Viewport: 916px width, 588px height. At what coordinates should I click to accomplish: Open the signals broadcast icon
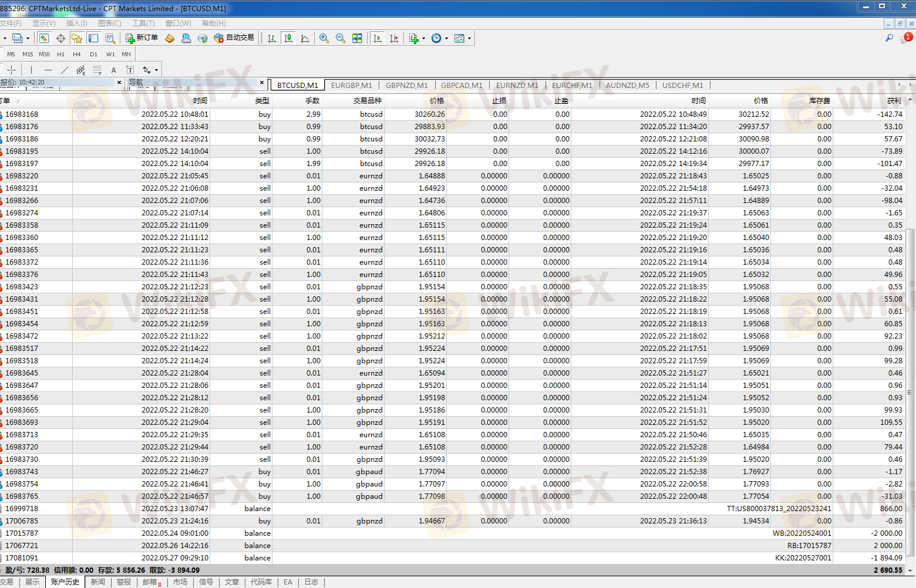click(203, 38)
